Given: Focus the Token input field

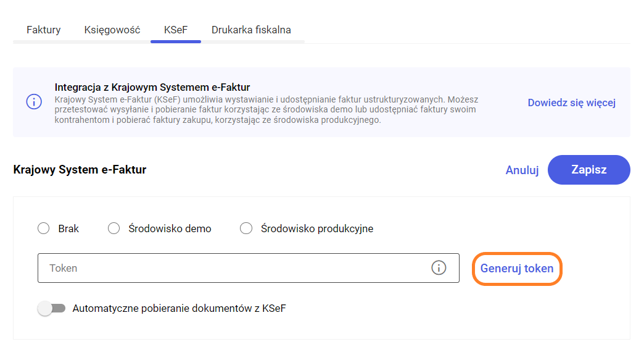Looking at the screenshot, I should pyautogui.click(x=234, y=268).
